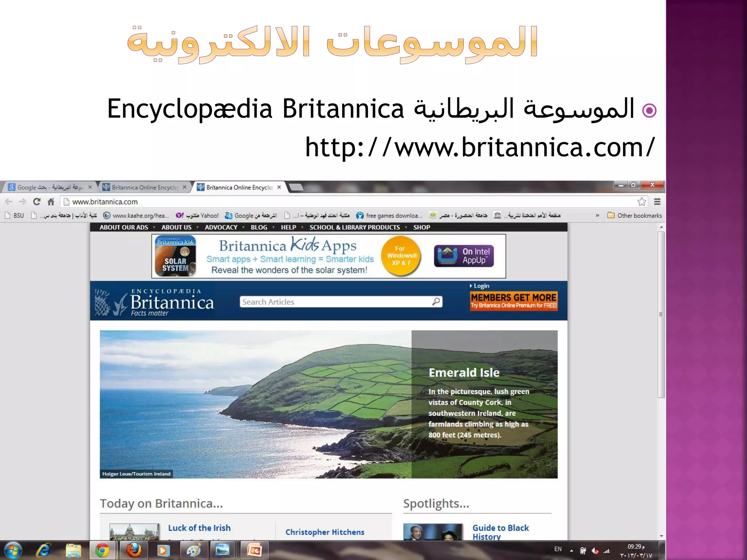Click the EN language indicator
Screen dimensions: 747x560
[x=558, y=549]
